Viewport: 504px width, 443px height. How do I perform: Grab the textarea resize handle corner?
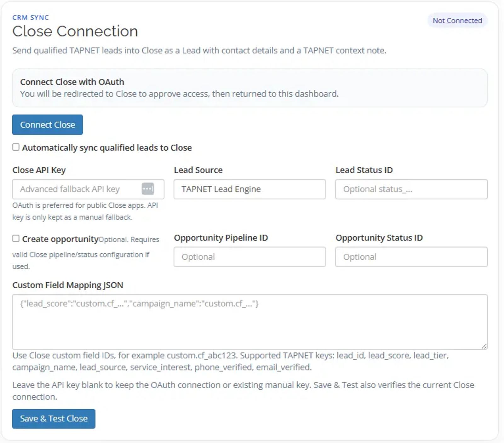[x=484, y=346]
